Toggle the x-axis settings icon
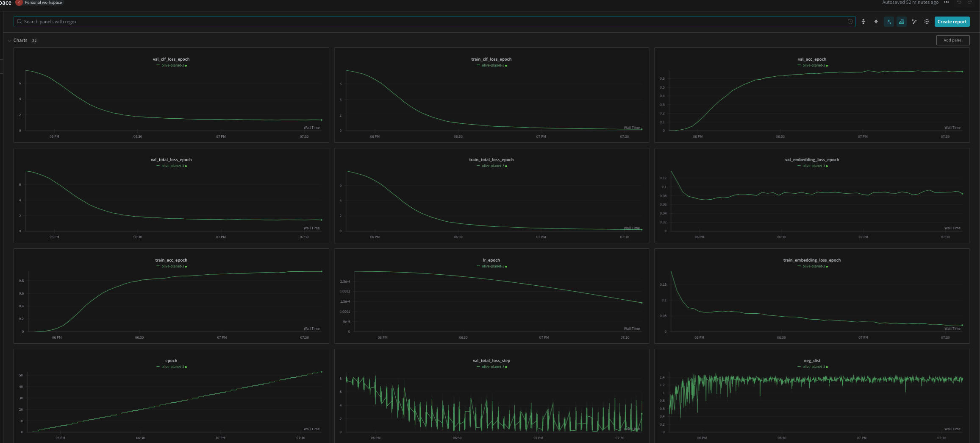This screenshot has height=443, width=980. click(x=889, y=22)
